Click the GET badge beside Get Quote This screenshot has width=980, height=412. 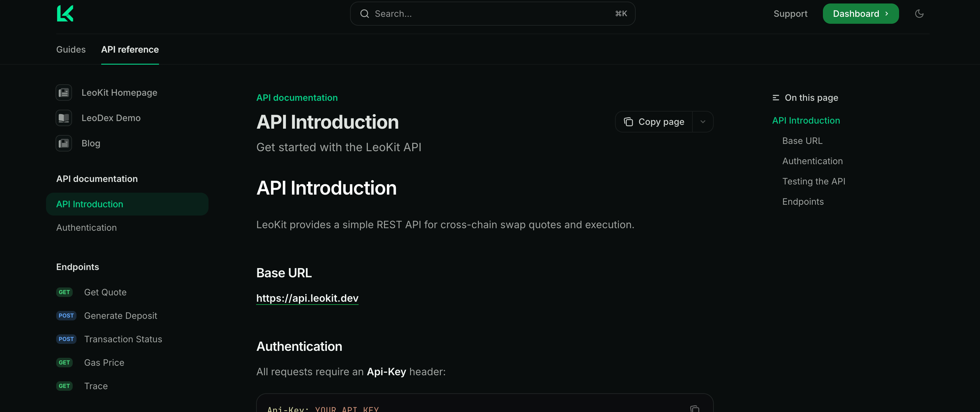click(x=64, y=292)
